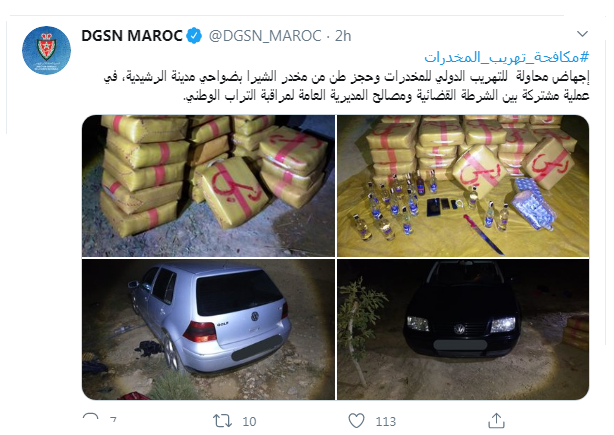Open the DGSN MAROC profile avatar

46,51
